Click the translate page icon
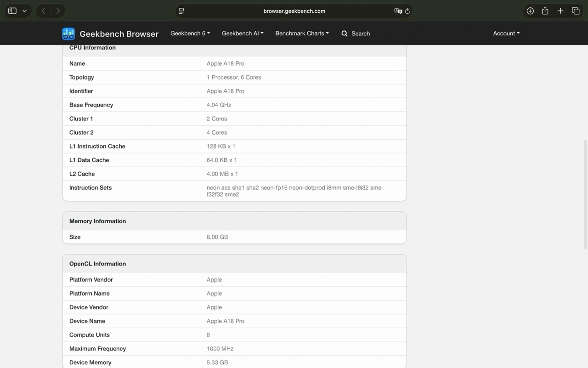Image resolution: width=588 pixels, height=368 pixels. [x=397, y=11]
